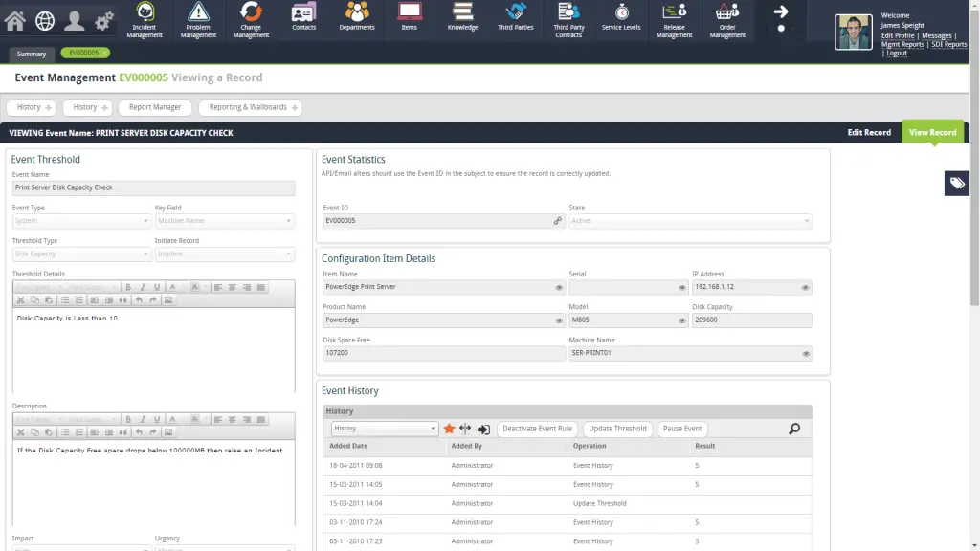Open the Release Management module
980x551 pixels.
(675, 20)
